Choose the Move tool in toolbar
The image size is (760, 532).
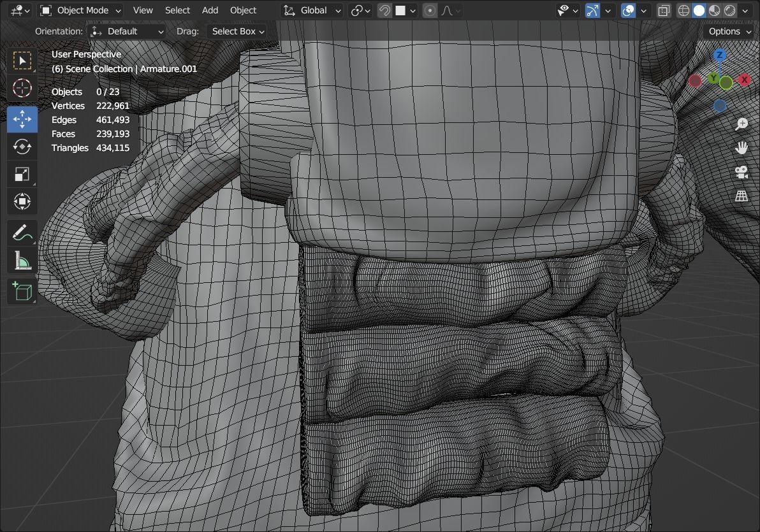[22, 119]
